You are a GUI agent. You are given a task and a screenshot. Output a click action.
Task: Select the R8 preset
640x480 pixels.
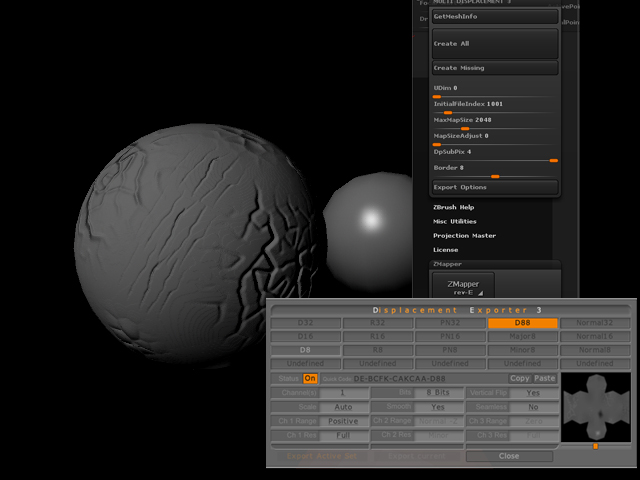point(378,350)
